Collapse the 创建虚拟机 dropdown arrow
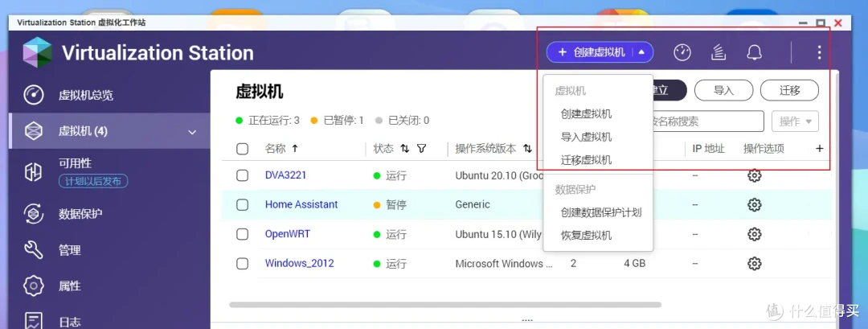The height and width of the screenshot is (329, 868). (x=641, y=52)
